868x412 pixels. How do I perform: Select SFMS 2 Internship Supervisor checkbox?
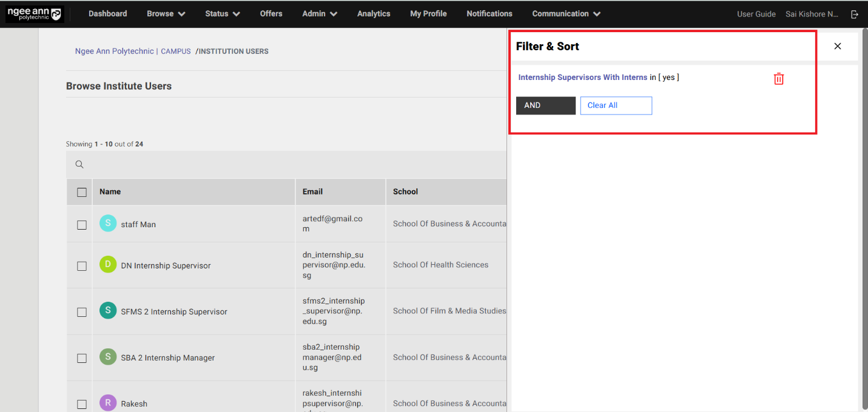coord(82,312)
